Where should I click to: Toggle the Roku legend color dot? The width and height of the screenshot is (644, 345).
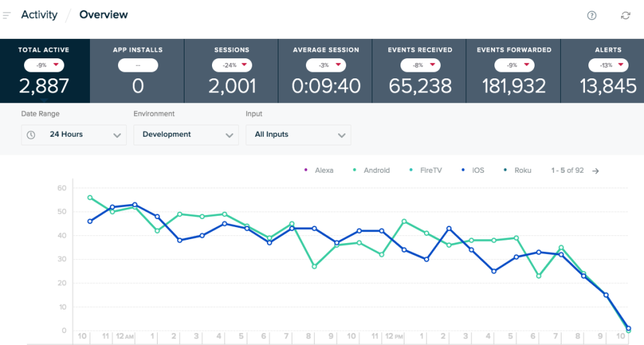coord(505,170)
